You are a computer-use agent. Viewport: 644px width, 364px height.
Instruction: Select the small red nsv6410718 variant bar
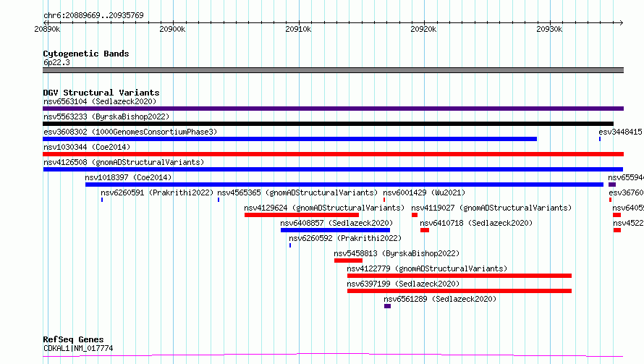425,230
